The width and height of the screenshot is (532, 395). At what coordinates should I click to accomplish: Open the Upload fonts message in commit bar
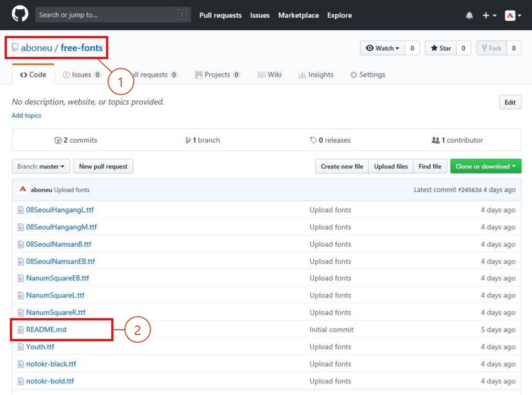(x=72, y=190)
